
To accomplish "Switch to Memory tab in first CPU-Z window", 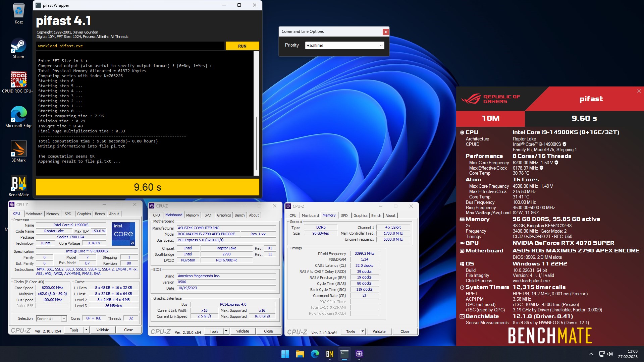I will [x=53, y=214].
